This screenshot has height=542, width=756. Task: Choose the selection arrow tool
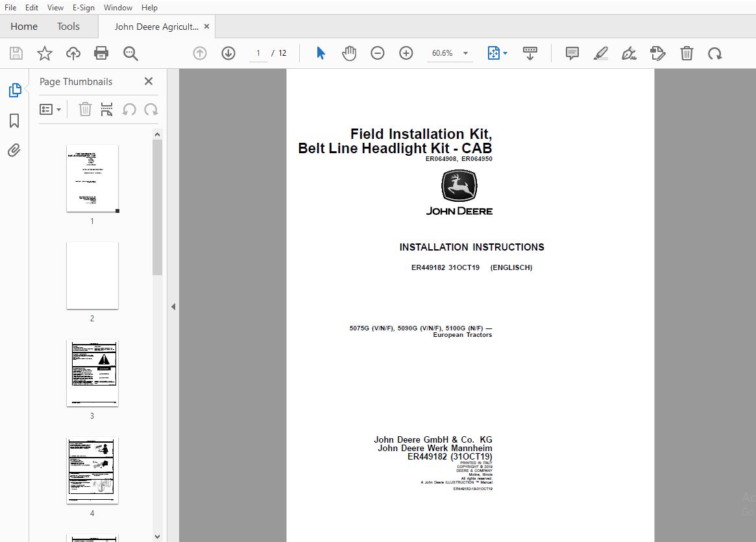(321, 53)
